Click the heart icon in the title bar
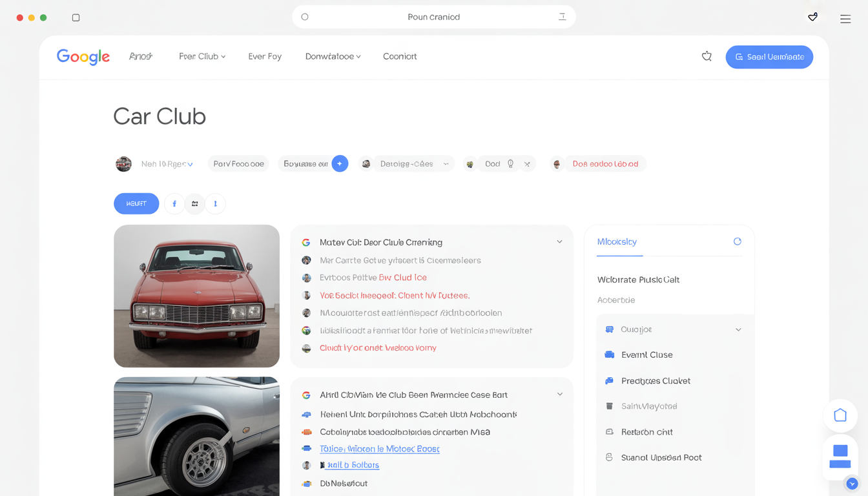 click(x=812, y=17)
